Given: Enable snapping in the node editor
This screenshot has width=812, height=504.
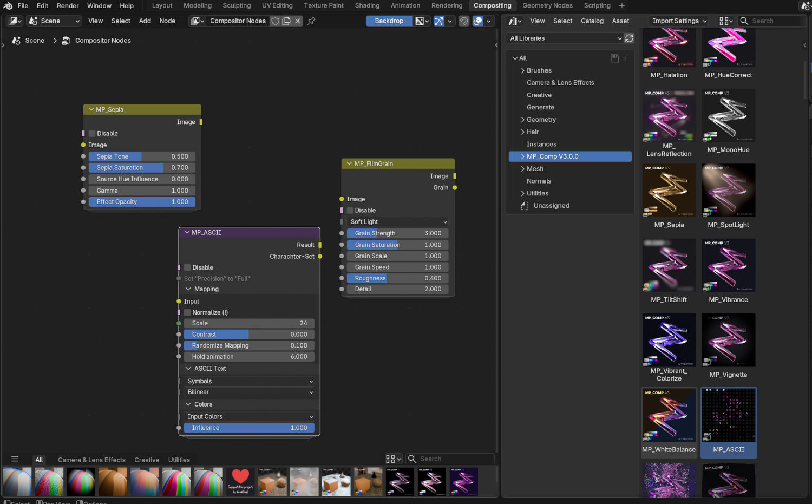Looking at the screenshot, I should coord(464,21).
